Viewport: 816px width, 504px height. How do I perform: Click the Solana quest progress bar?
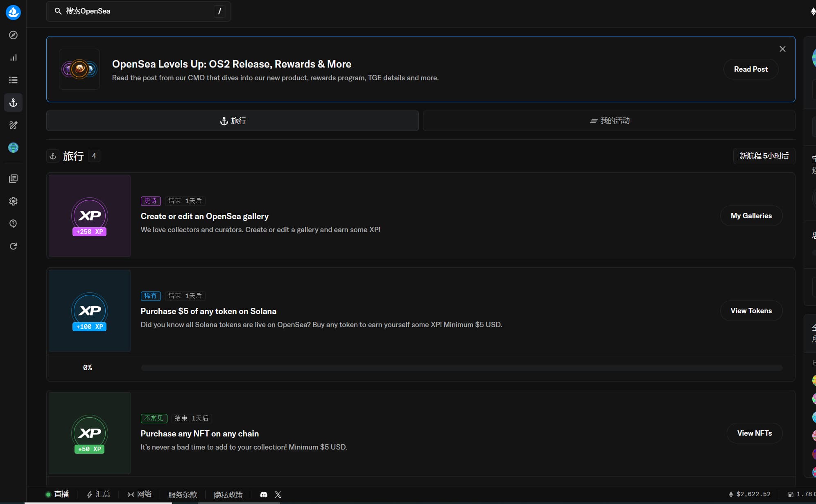point(461,368)
